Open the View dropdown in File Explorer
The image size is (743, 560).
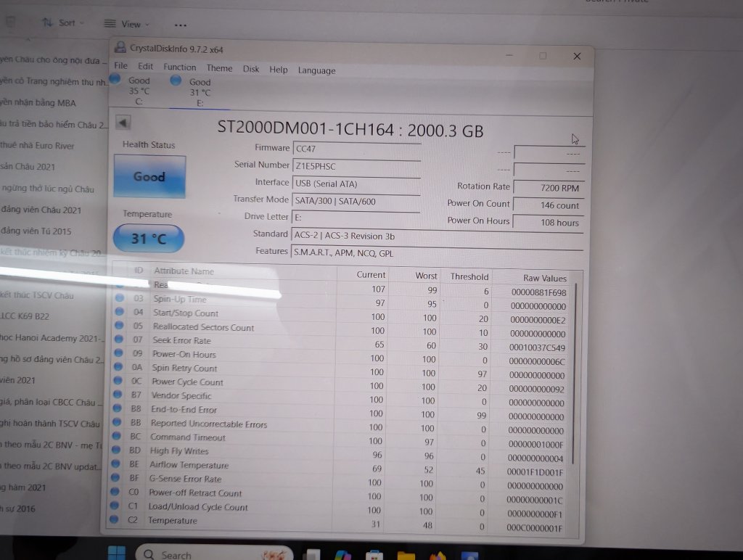click(x=126, y=24)
